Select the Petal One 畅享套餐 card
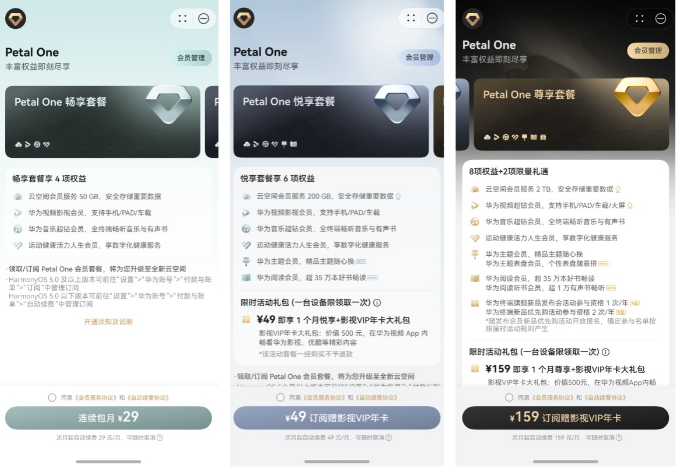This screenshot has height=472, width=676. 103,122
